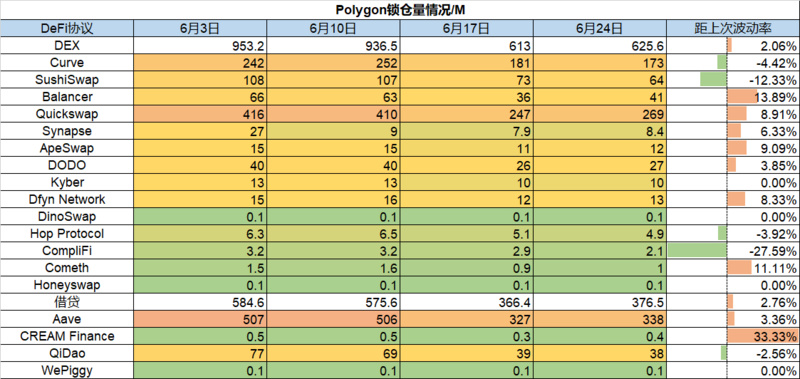This screenshot has width=800, height=379.
Task: Click the '借贷' row label
Action: pos(67,302)
